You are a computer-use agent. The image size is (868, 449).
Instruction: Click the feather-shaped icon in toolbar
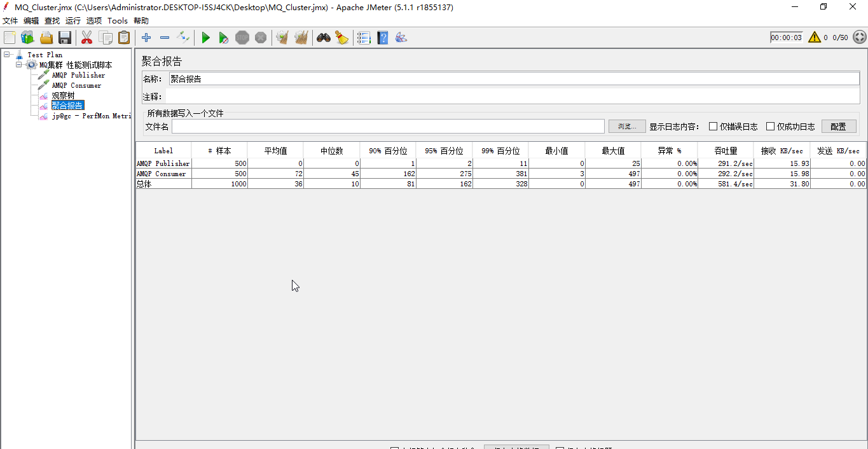pos(401,38)
